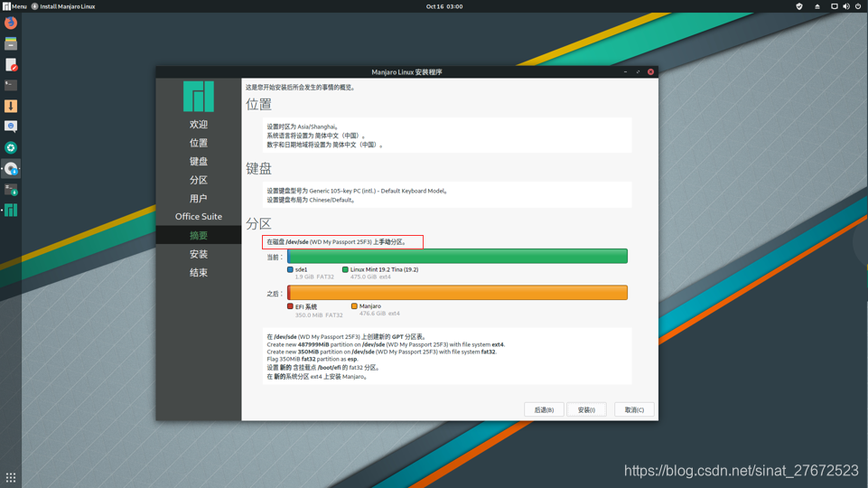
Task: Click the 475.0 GiB ext4 size text
Action: [x=370, y=277]
